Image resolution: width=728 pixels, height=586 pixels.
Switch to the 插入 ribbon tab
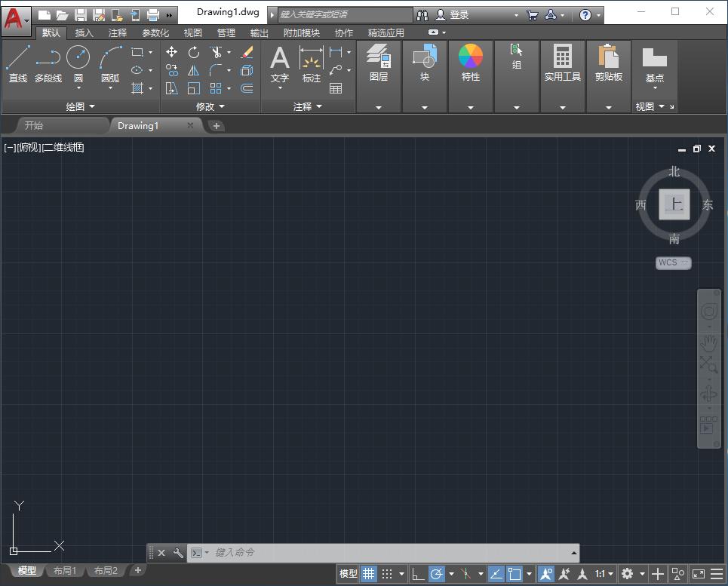point(84,32)
